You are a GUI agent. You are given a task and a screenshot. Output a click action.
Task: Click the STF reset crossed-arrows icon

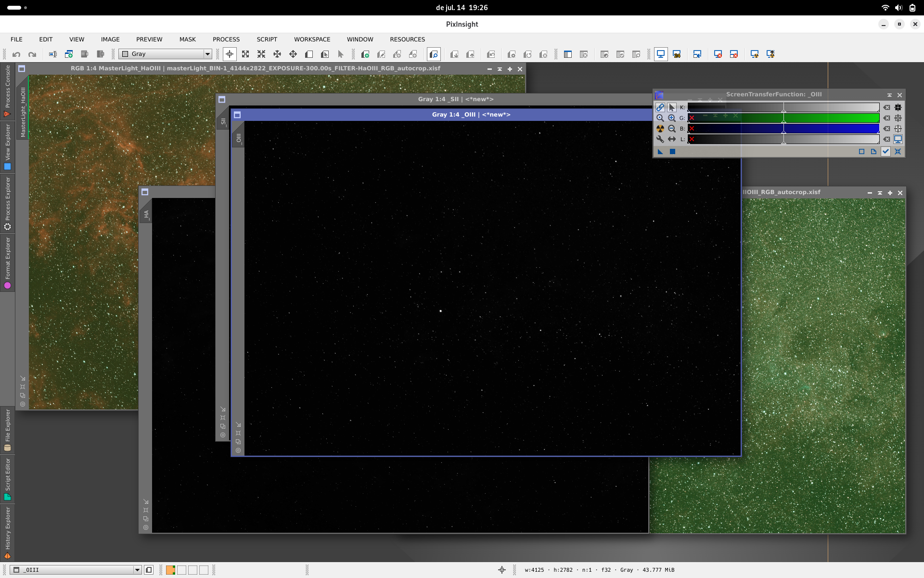pyautogui.click(x=898, y=152)
